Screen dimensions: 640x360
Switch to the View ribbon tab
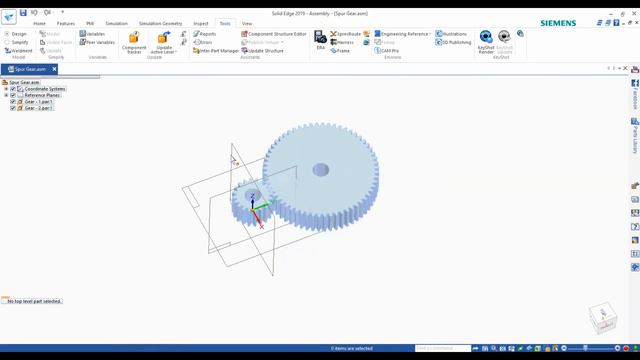point(247,24)
